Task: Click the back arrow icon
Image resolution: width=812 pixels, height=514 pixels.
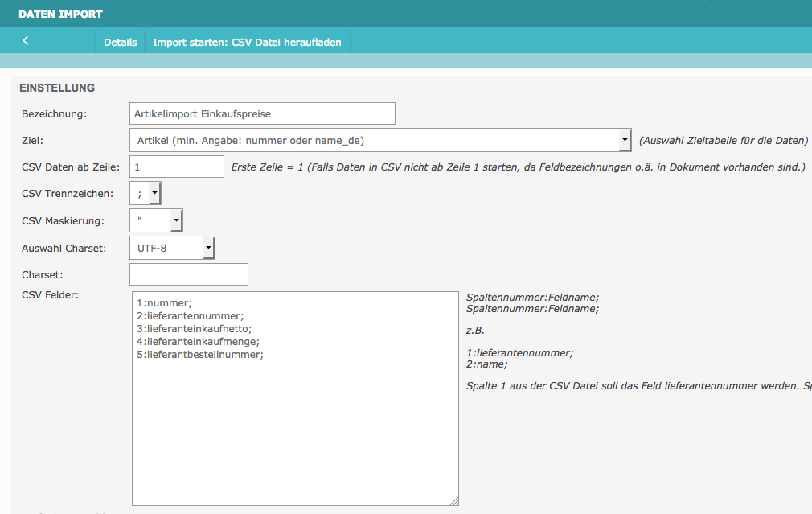Action: coord(26,41)
